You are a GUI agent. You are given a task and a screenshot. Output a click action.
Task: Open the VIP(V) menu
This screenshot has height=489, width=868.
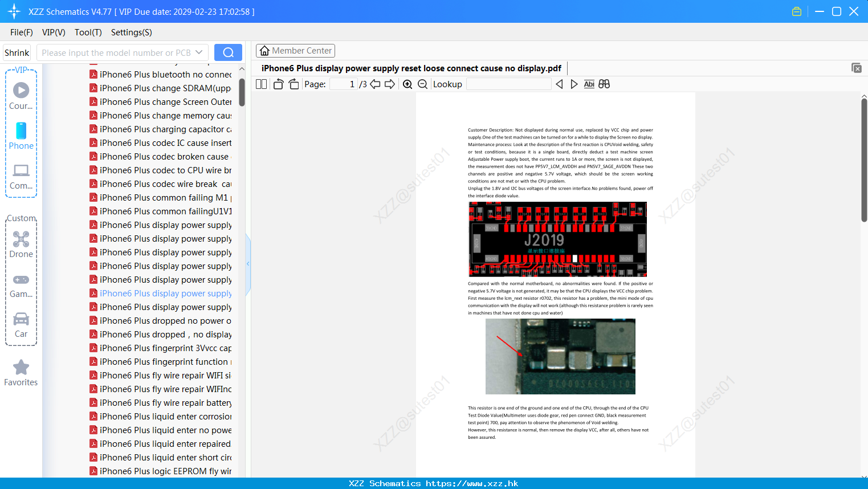point(54,32)
